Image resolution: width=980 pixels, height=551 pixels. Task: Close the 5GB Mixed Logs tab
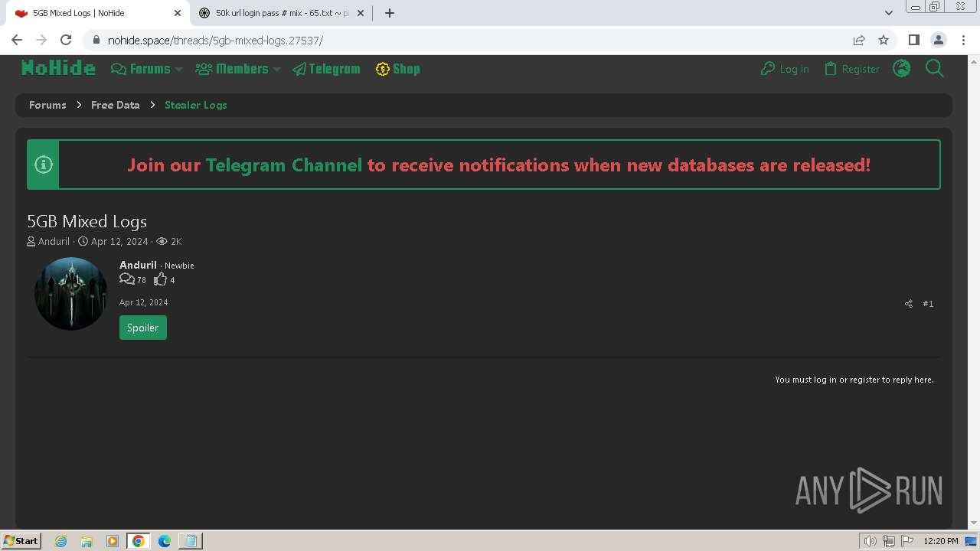pyautogui.click(x=177, y=13)
